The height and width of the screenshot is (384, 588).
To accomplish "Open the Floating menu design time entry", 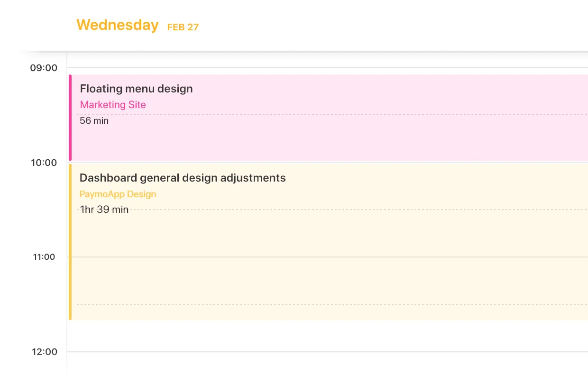I will (136, 89).
